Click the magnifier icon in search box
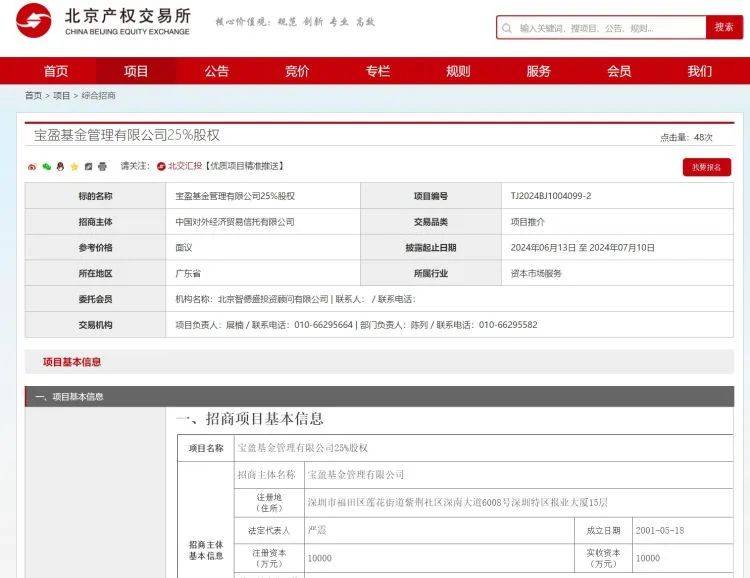This screenshot has height=578, width=750. [x=507, y=28]
